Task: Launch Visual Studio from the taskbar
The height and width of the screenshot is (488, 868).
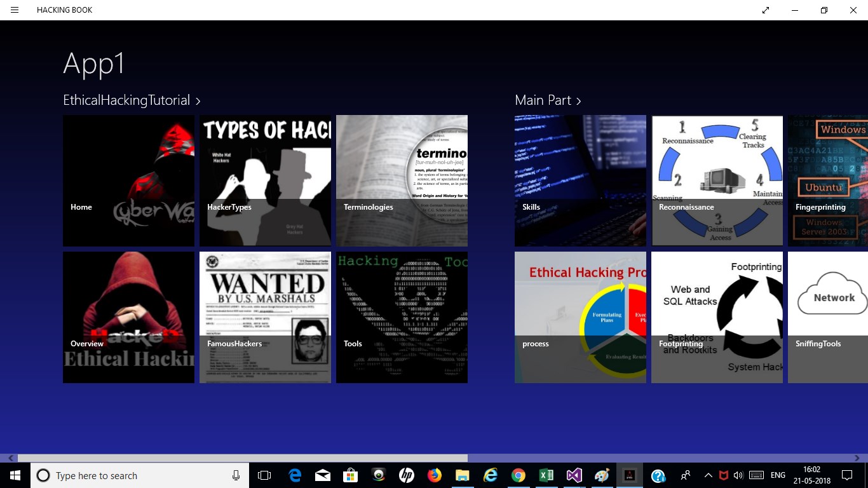Action: (574, 475)
